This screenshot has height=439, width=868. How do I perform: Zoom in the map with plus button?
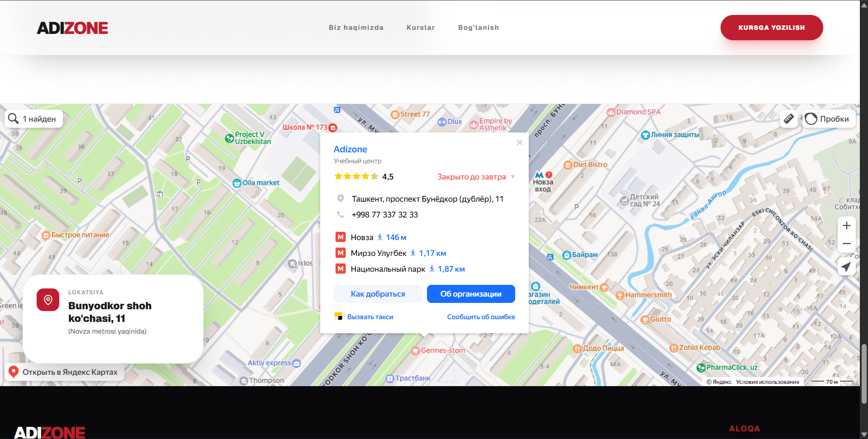tap(847, 226)
